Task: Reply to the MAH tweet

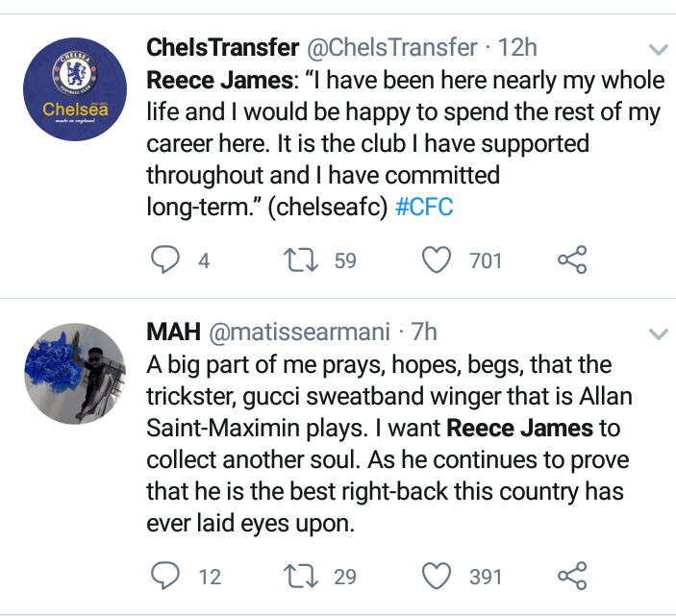Action: [166, 576]
